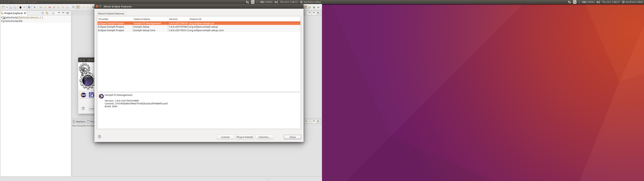Click the Step Into icon
Viewport: 644px width, 181px height.
59,8
